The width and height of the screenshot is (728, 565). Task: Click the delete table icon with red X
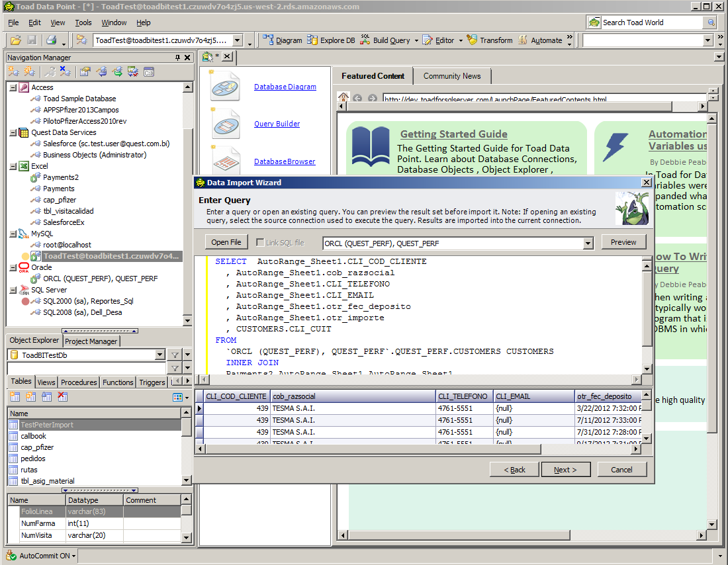62,396
